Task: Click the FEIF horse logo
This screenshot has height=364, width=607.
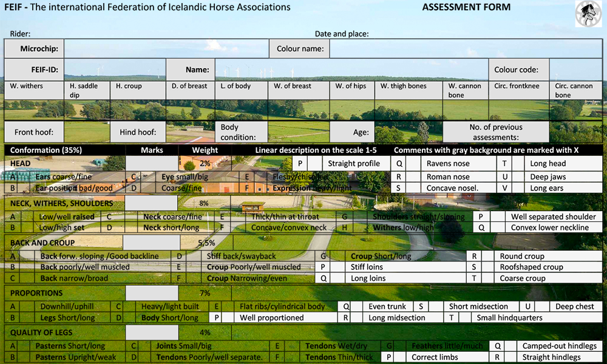Action: point(588,14)
